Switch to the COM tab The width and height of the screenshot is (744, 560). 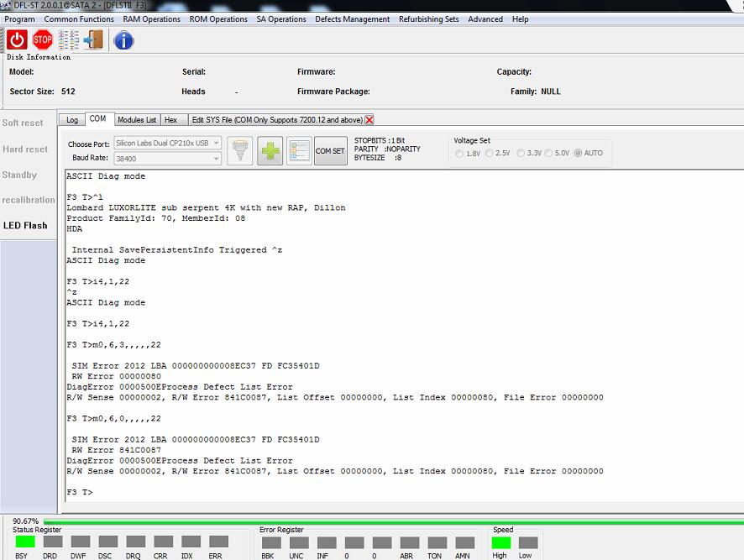(97, 118)
